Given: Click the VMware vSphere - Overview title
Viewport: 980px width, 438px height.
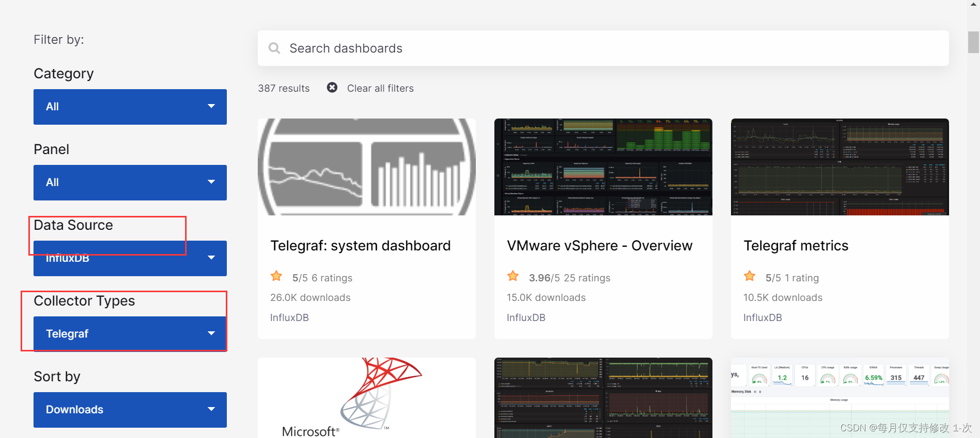Looking at the screenshot, I should (600, 246).
